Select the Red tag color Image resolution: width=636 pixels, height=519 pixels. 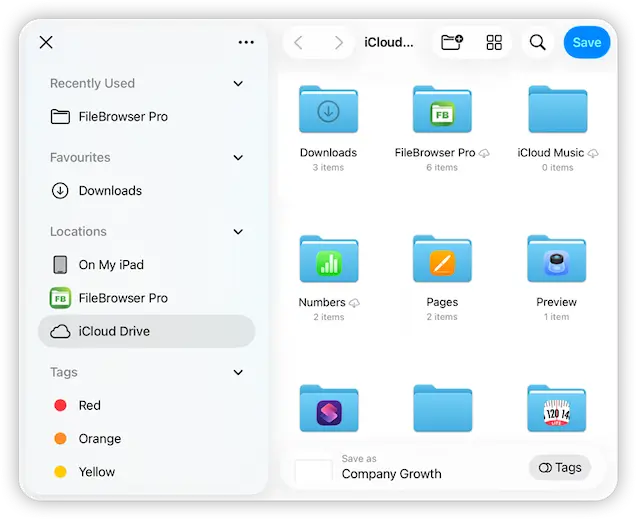click(x=89, y=405)
